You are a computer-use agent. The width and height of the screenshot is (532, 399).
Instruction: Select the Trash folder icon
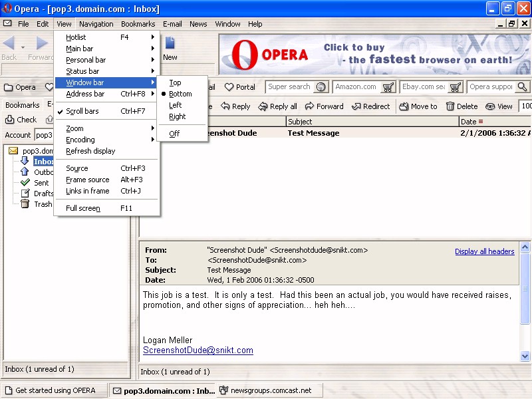coord(25,203)
